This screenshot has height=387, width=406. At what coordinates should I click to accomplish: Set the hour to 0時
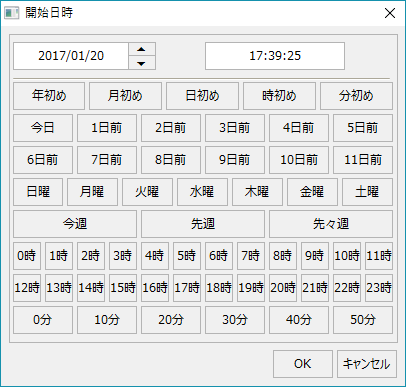pos(27,256)
